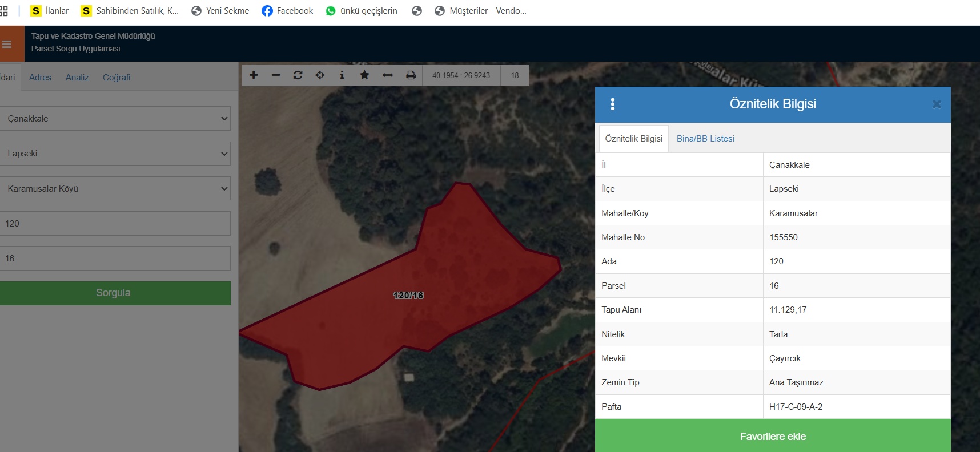
Task: Click the 120/16 parcel label on map
Action: pyautogui.click(x=408, y=296)
